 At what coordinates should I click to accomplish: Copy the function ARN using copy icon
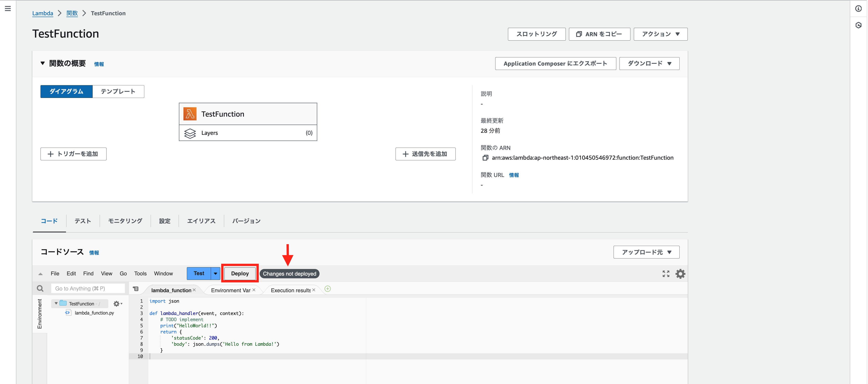pyautogui.click(x=485, y=158)
